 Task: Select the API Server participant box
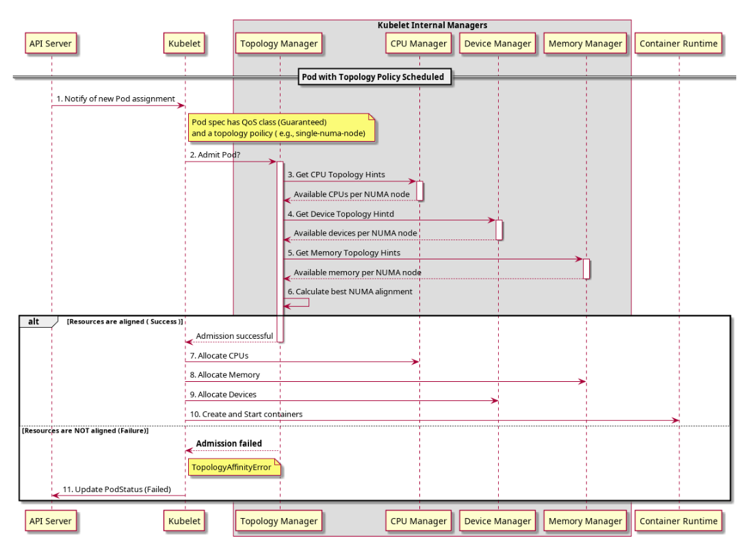(x=51, y=44)
